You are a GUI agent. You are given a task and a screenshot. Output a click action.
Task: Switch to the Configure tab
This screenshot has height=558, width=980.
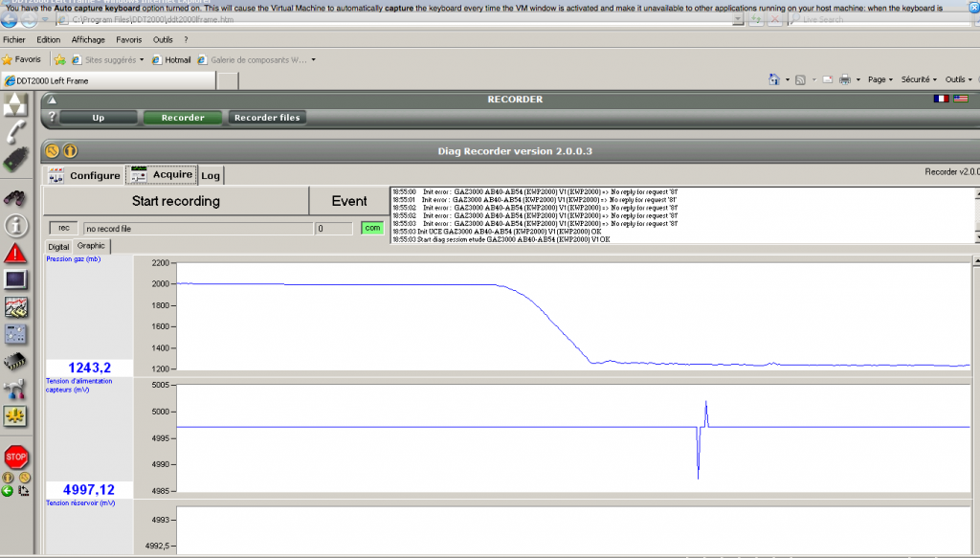pyautogui.click(x=84, y=175)
